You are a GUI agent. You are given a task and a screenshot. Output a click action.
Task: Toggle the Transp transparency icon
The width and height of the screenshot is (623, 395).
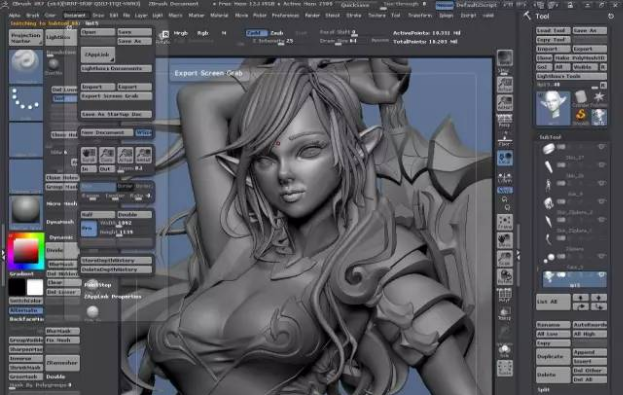(x=505, y=314)
